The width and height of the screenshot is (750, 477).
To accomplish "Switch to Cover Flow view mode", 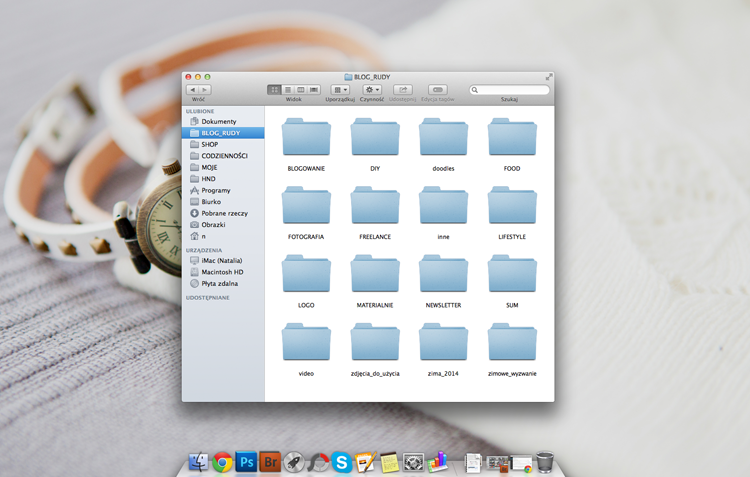I will 314,89.
